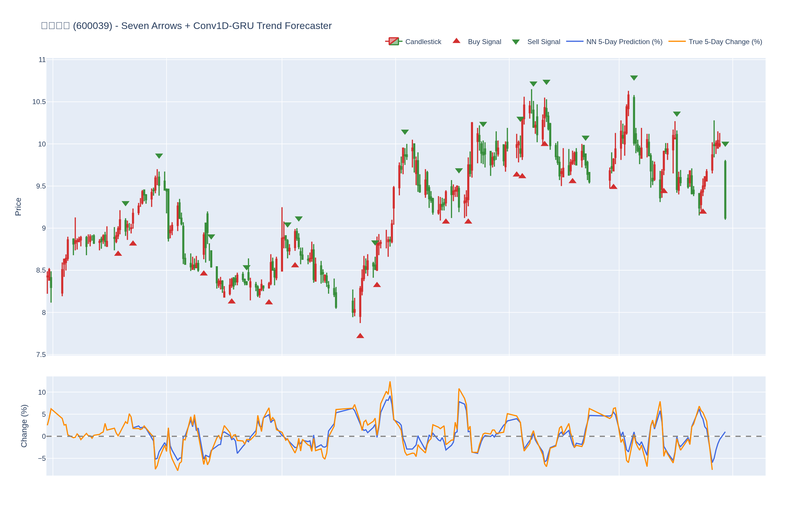This screenshot has width=812, height=522.
Task: Click the Sell Signal green triangle legend icon
Action: tap(515, 42)
